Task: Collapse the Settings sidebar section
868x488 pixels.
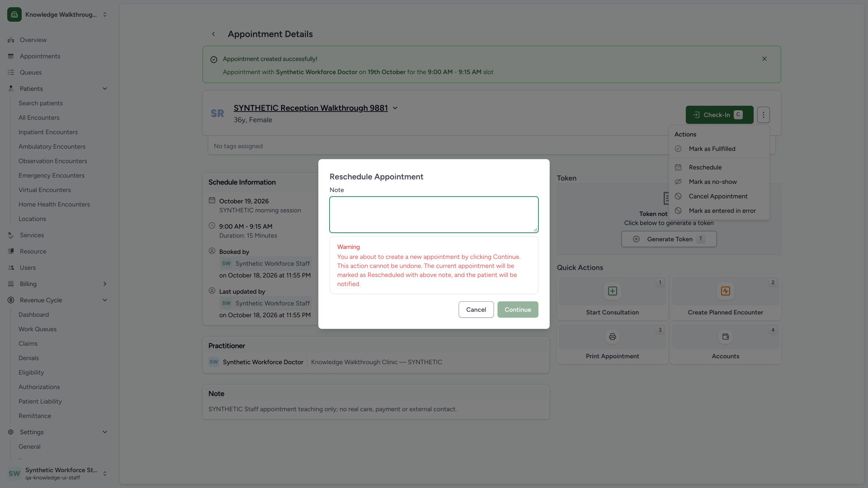Action: (x=105, y=432)
